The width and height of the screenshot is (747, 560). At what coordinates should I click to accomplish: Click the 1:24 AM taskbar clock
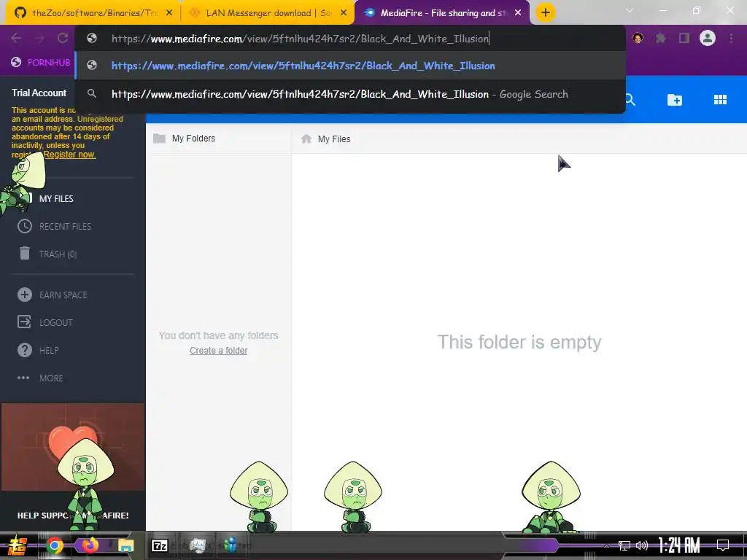(679, 545)
